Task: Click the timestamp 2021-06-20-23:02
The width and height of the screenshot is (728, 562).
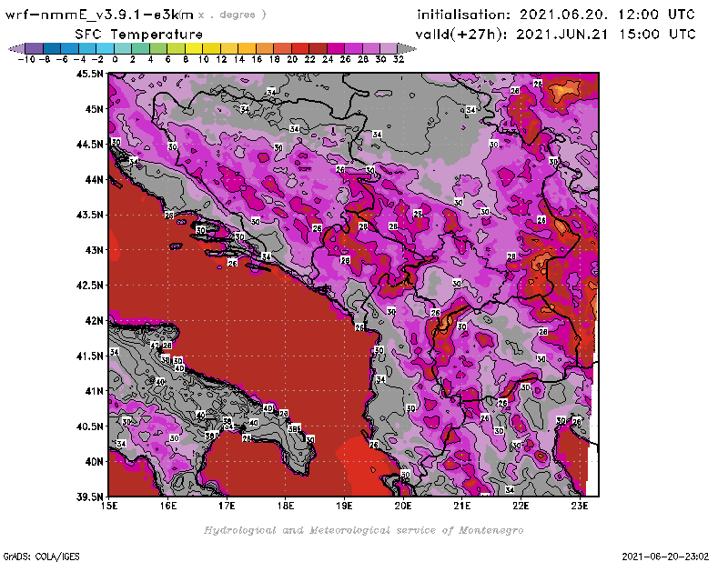Action: (x=665, y=557)
